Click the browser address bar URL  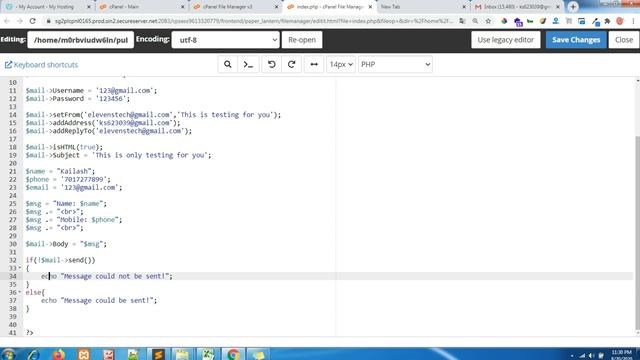[253, 21]
